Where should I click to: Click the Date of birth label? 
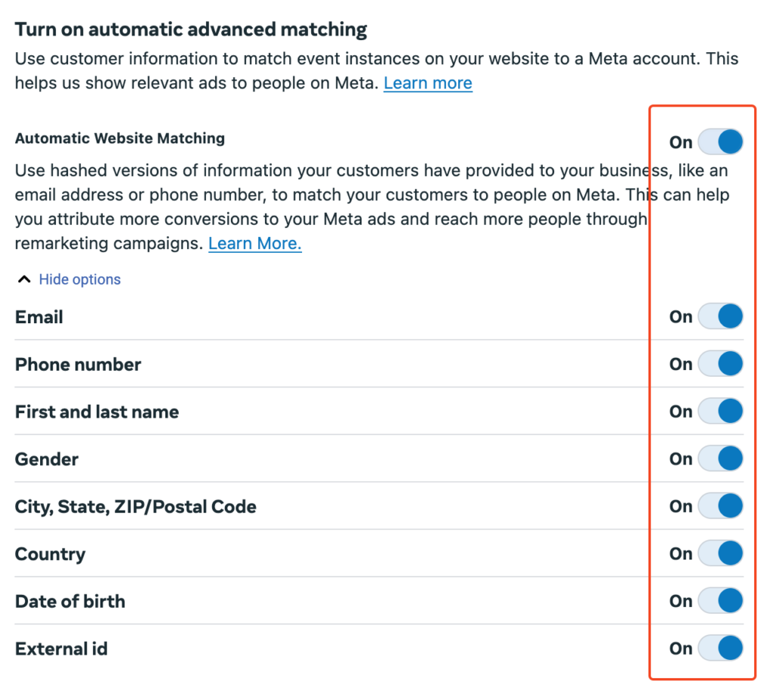coord(69,601)
